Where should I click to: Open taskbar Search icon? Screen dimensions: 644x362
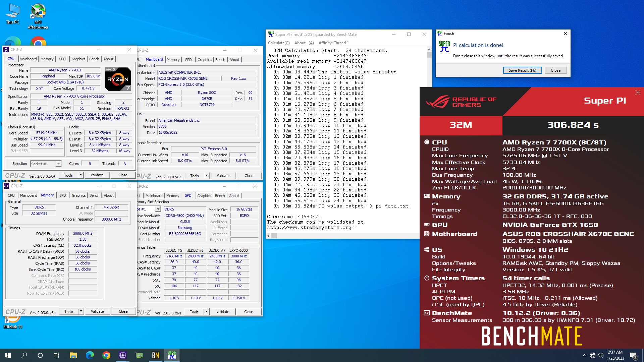point(24,355)
